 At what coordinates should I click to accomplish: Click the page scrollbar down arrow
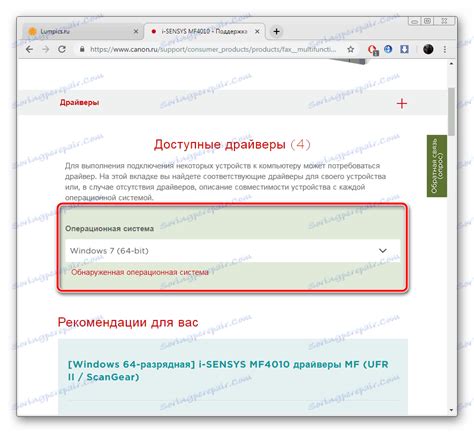coord(451,410)
